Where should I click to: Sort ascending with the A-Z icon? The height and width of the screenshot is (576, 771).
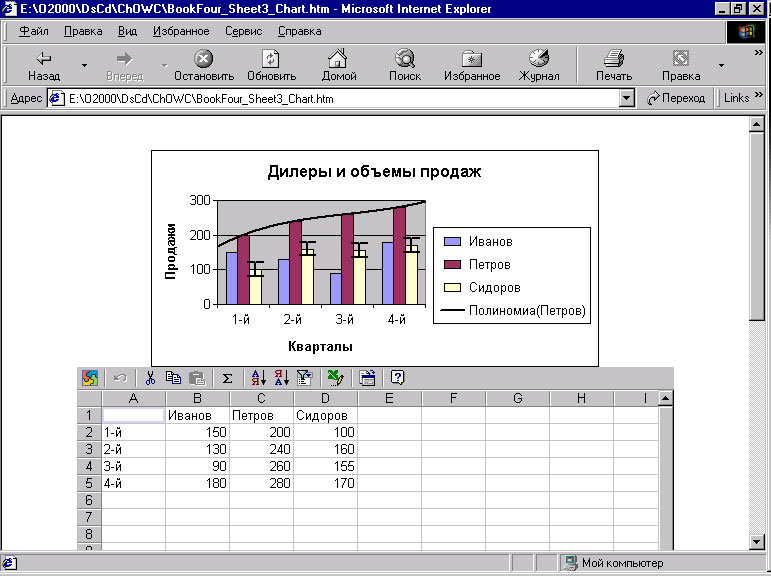(257, 378)
